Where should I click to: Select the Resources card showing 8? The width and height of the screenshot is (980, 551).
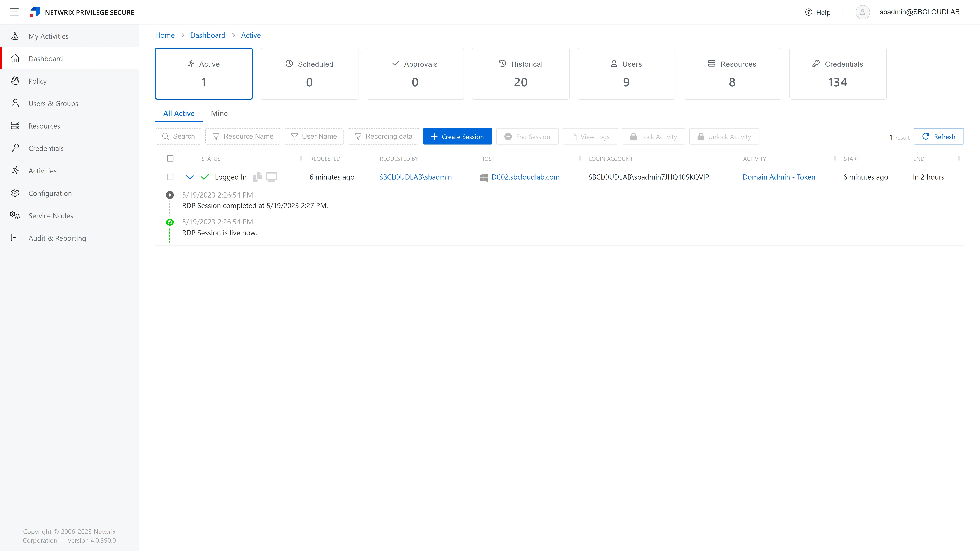[732, 73]
